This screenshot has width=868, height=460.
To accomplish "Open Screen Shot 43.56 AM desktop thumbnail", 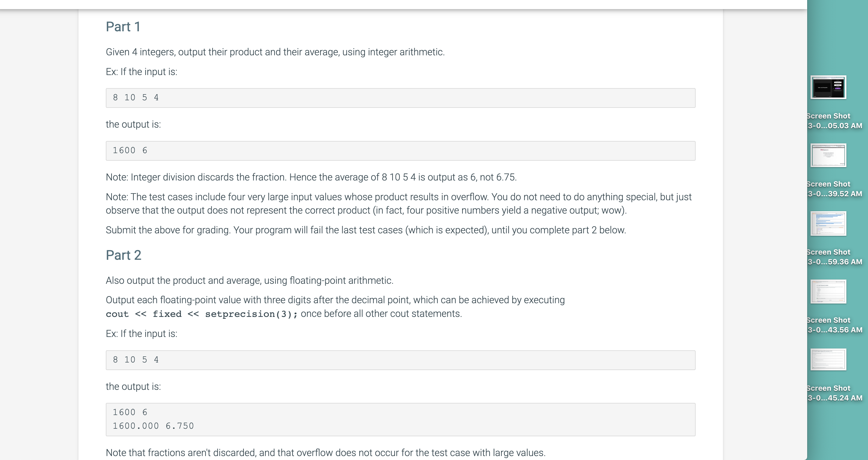I will (828, 292).
